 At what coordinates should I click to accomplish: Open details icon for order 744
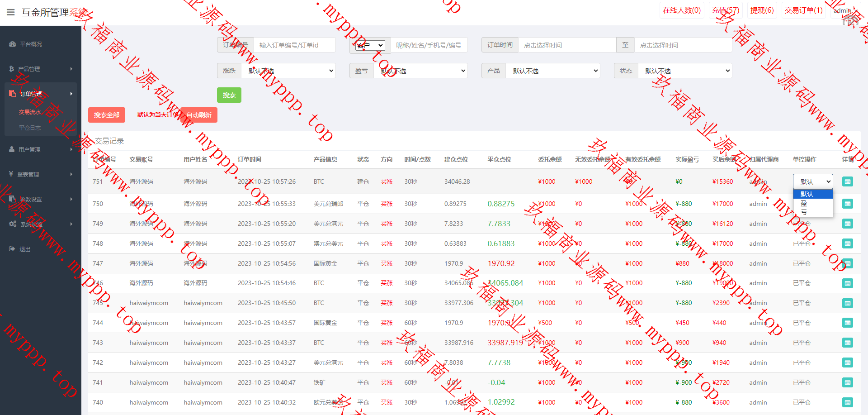pos(848,323)
